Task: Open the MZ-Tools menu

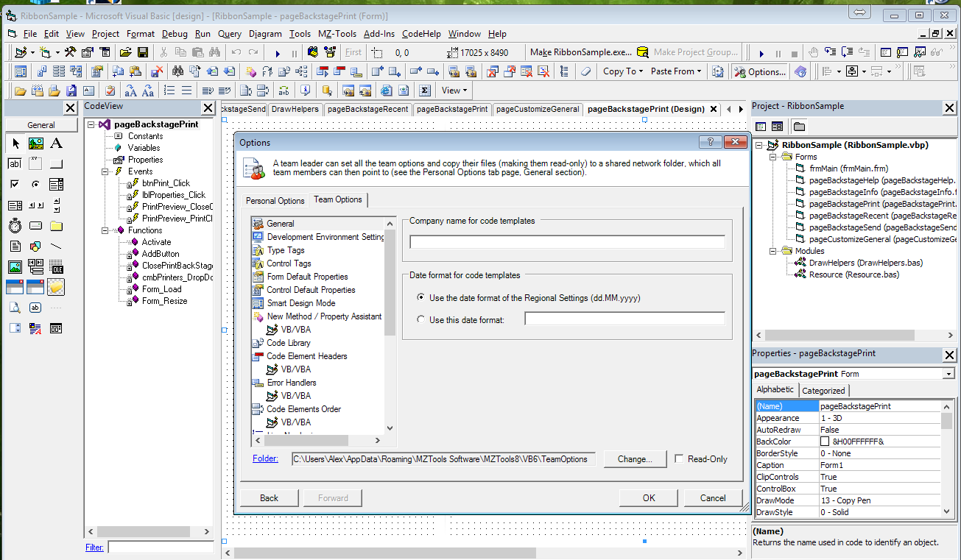Action: [x=337, y=34]
